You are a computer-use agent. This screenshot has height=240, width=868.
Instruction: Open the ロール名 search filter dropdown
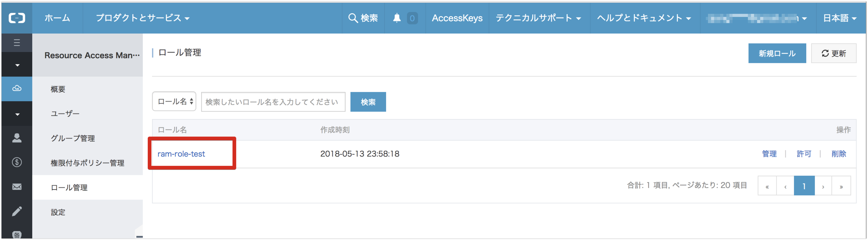point(174,102)
